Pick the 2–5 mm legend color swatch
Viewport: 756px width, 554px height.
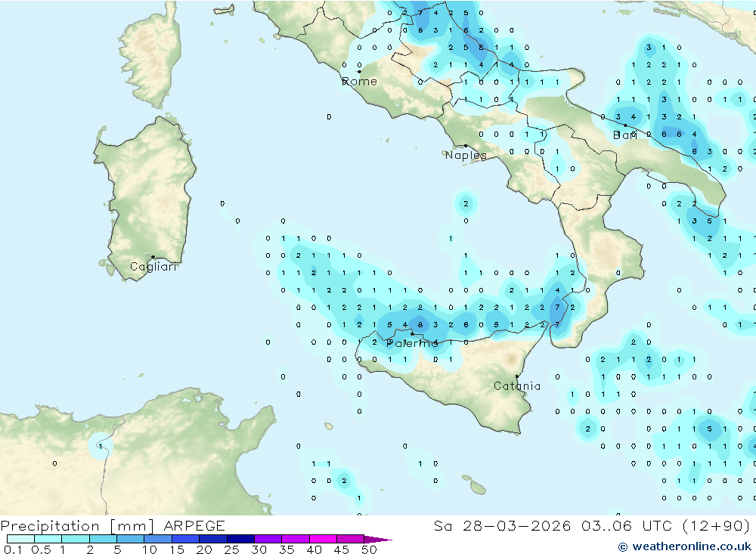(103, 539)
